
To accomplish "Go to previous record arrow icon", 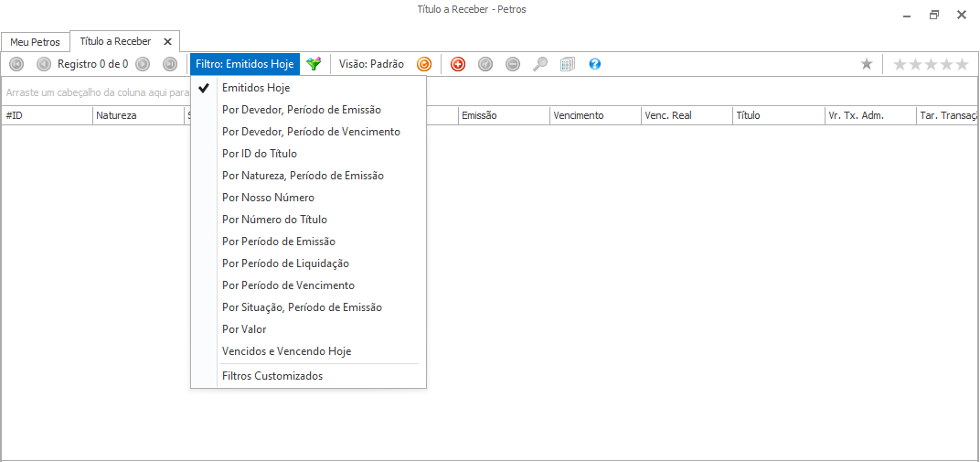I will [44, 64].
